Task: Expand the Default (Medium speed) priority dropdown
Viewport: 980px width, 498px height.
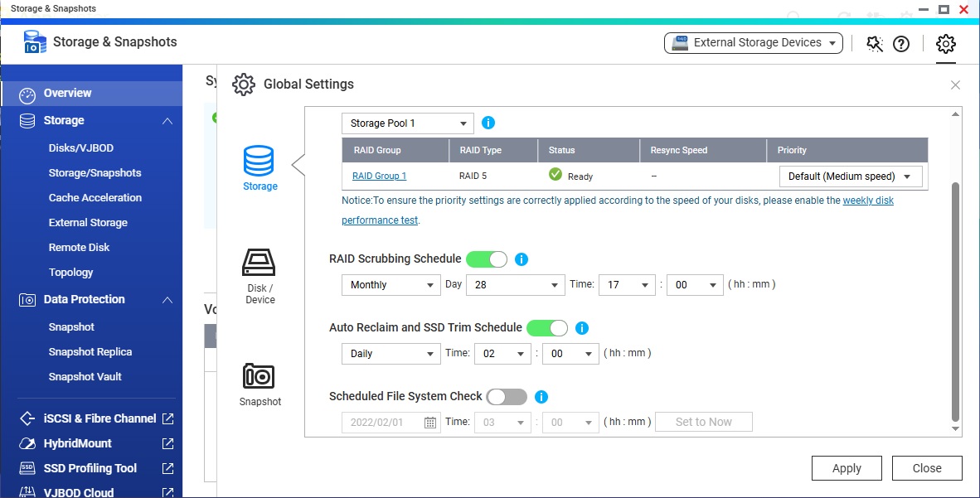Action: [x=850, y=176]
